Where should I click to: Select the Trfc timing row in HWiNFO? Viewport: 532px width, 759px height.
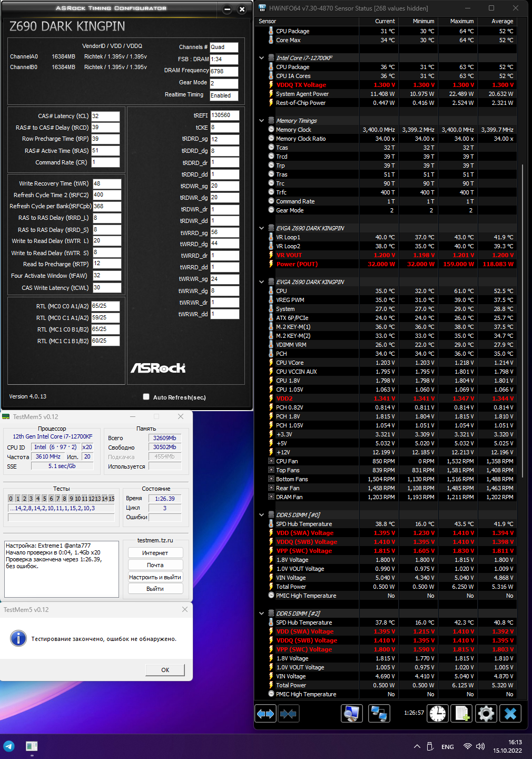click(387, 192)
